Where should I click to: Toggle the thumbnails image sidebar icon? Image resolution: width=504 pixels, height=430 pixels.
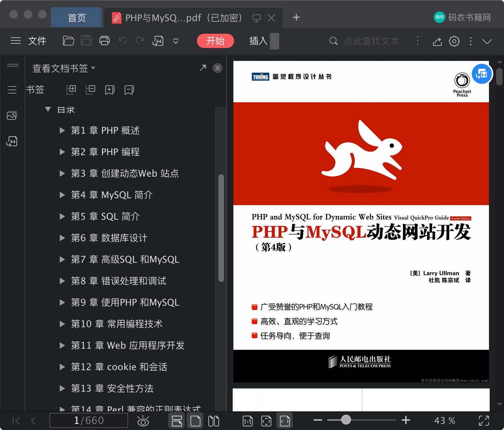coord(12,115)
